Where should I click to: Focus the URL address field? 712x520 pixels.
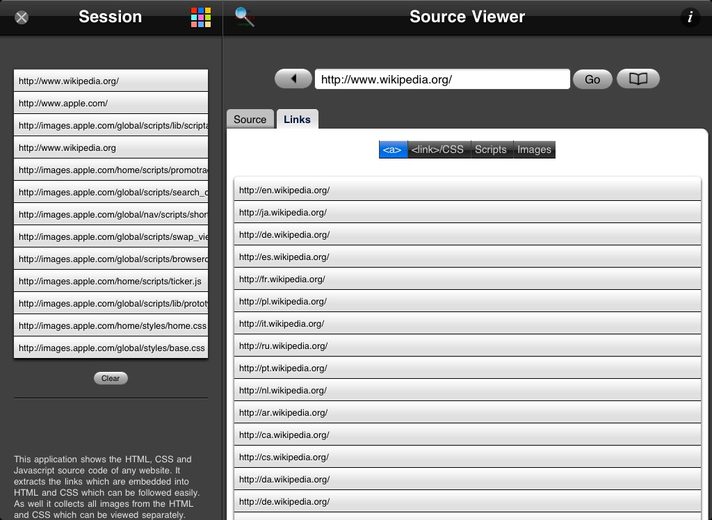click(x=442, y=79)
